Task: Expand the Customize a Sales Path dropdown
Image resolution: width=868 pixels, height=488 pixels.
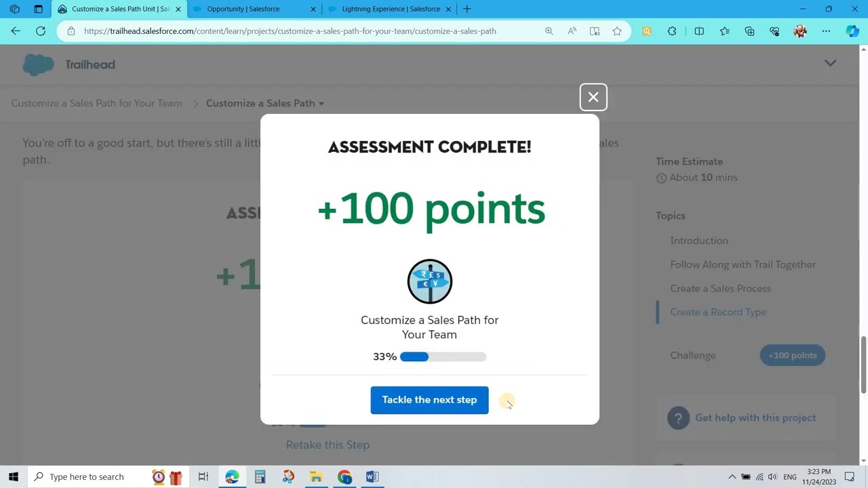Action: click(265, 103)
